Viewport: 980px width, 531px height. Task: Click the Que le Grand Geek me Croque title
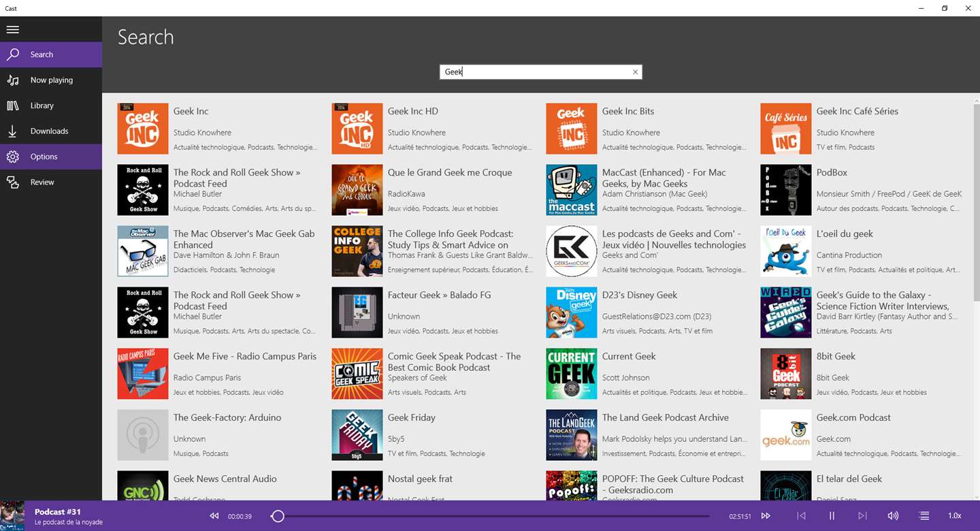450,173
